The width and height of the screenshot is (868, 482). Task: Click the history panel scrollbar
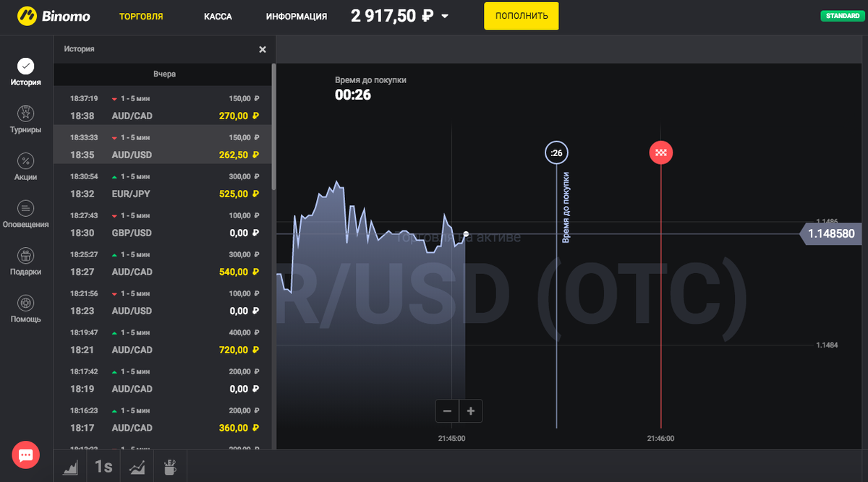tap(273, 126)
